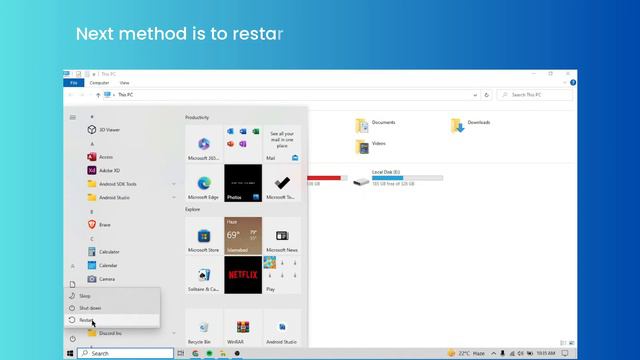
Task: Open the Haze weather tile
Action: click(243, 236)
